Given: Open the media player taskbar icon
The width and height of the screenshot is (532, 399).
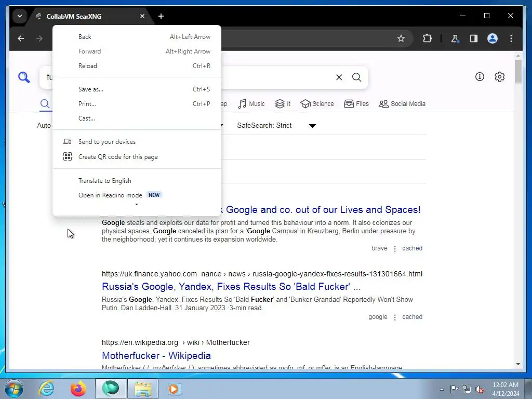Looking at the screenshot, I should coord(175,389).
